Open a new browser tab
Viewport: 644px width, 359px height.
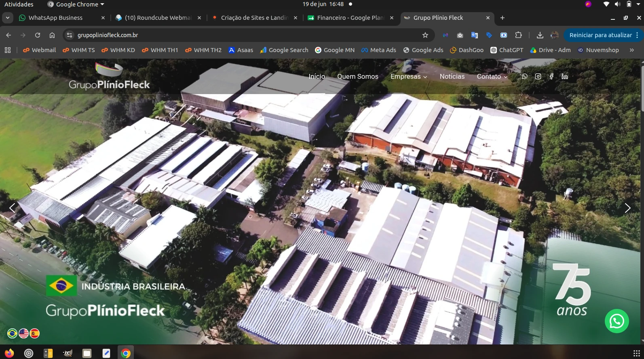point(503,18)
